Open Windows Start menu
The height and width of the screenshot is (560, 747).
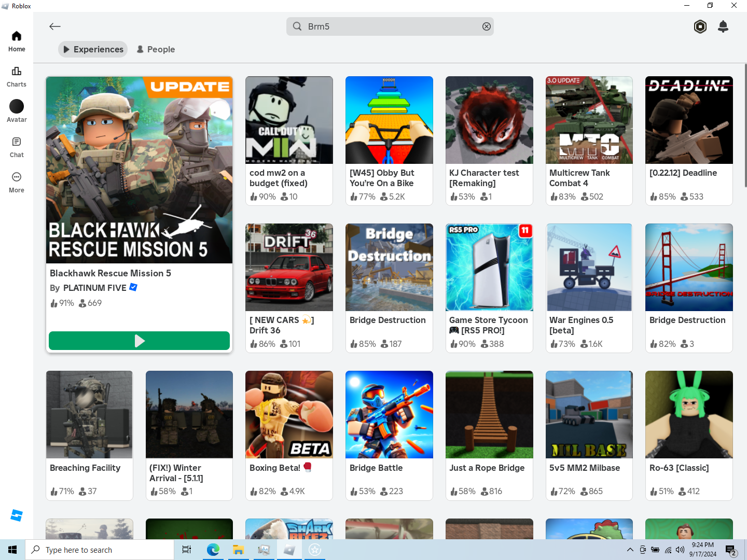tap(12, 550)
